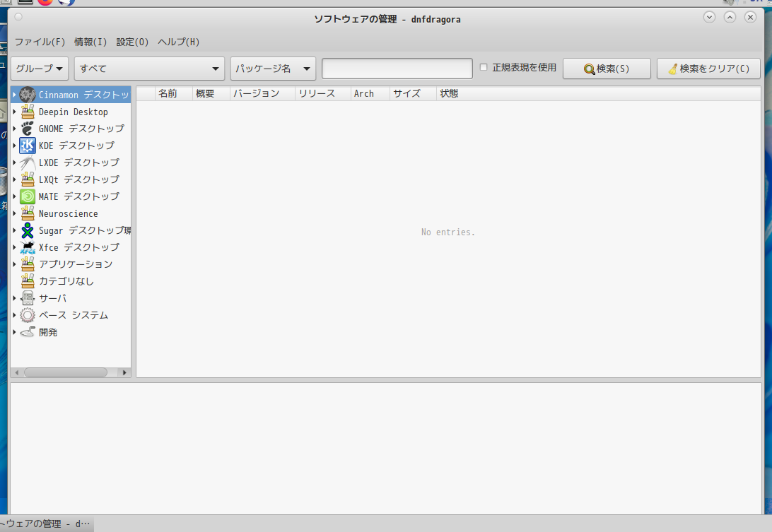Enable the 正規表現を使用 checkbox

tap(484, 67)
